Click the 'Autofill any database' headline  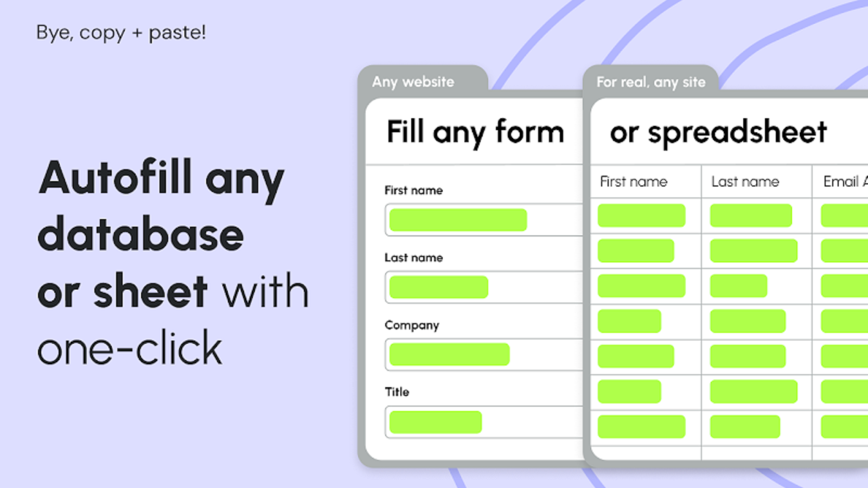(161, 206)
